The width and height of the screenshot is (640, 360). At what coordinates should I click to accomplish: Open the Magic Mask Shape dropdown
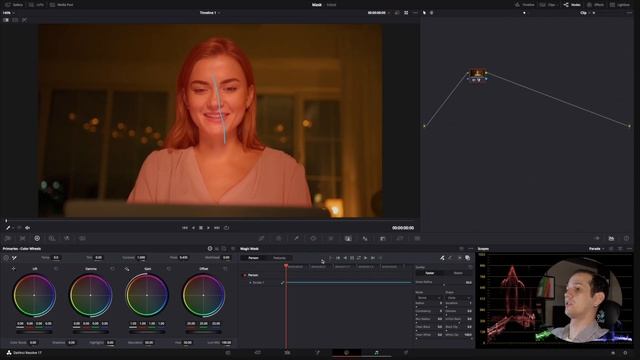[x=458, y=298]
